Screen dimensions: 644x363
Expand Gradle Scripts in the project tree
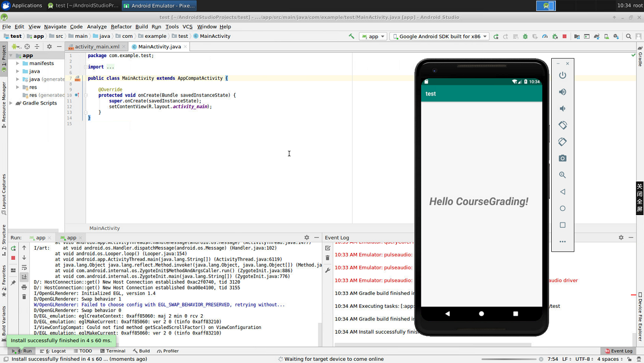tap(11, 103)
